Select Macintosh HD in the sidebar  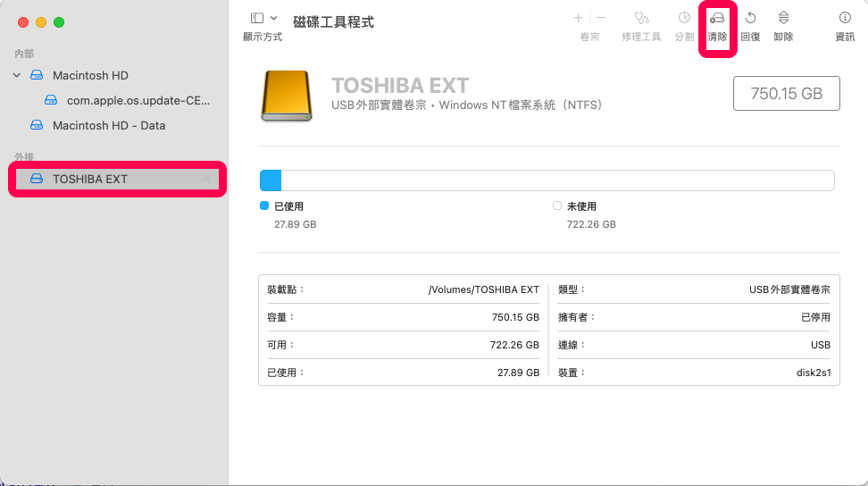point(90,75)
